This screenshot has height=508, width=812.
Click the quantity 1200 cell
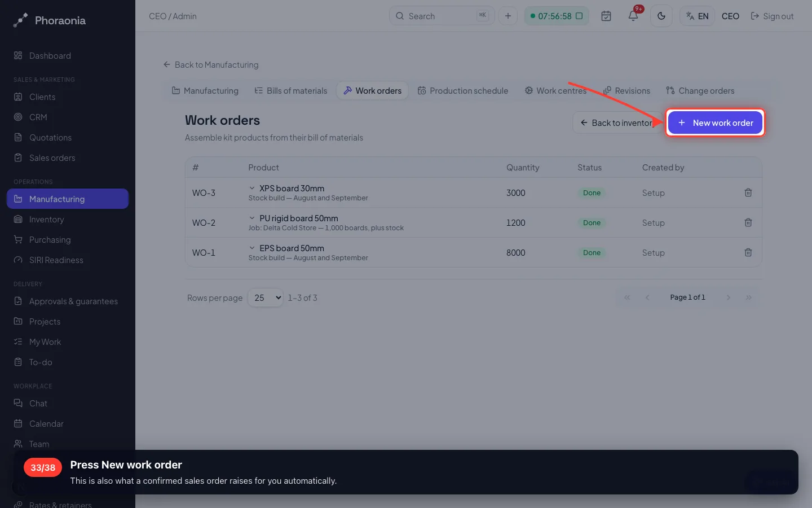pos(515,222)
